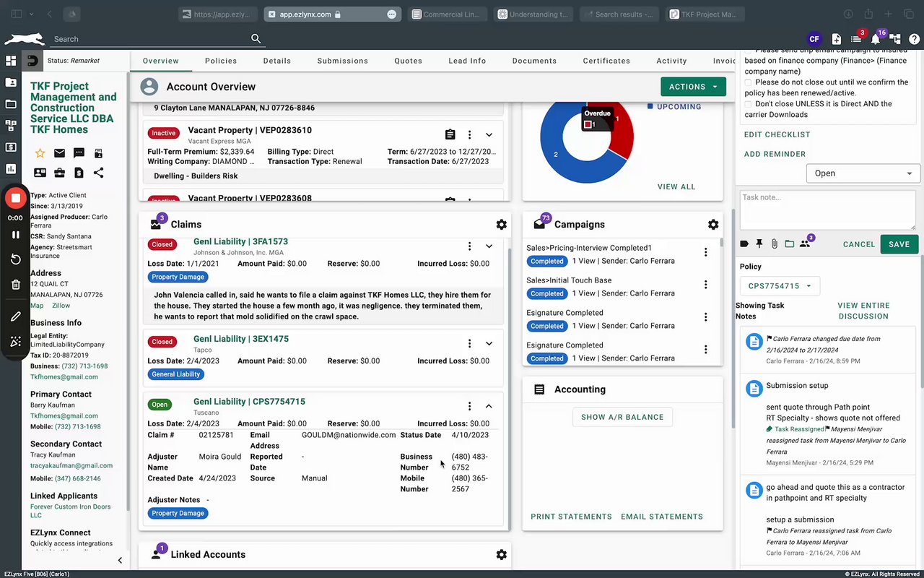Viewport: 924px width, 578px height.
Task: Click the label tag icon below task note
Action: tap(744, 244)
